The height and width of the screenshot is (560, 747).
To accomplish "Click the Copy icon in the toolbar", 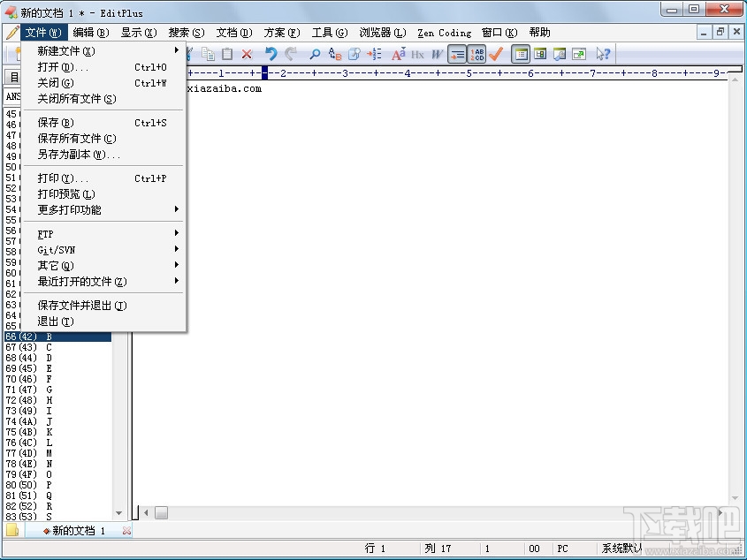I will pos(208,53).
